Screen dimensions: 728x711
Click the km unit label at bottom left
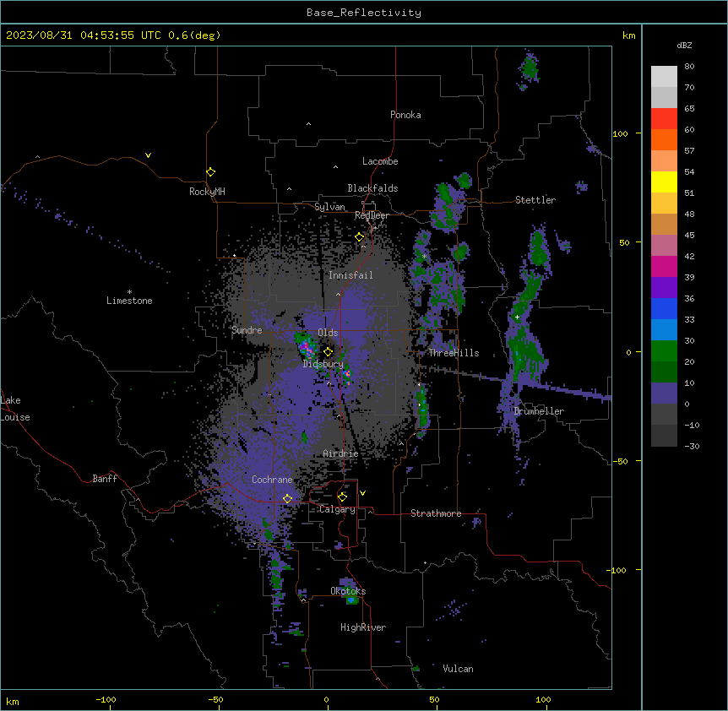13,702
